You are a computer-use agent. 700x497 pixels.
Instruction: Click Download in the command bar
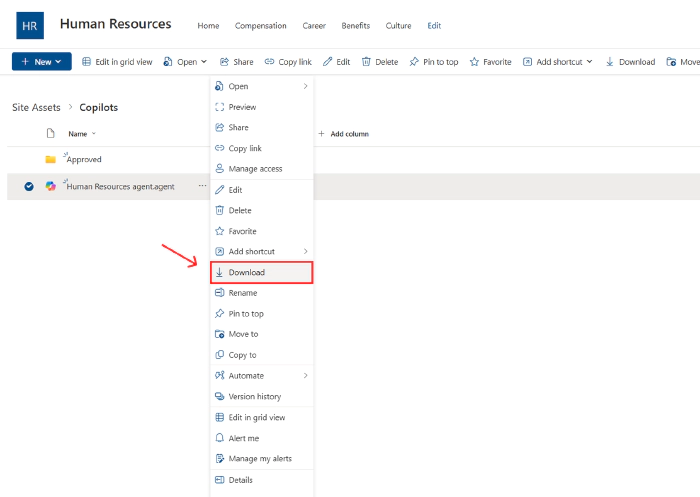tap(630, 62)
